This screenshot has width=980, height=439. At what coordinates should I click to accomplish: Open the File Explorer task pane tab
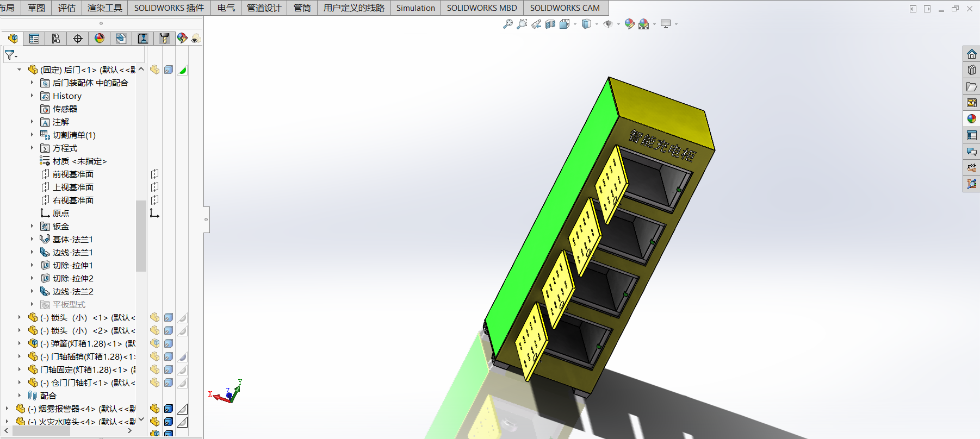coord(972,86)
